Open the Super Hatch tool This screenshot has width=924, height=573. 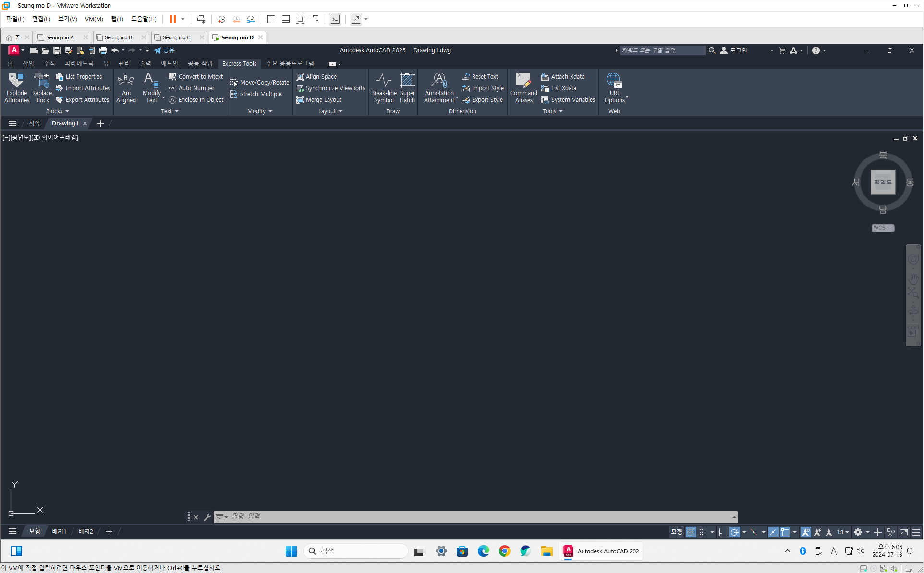407,87
